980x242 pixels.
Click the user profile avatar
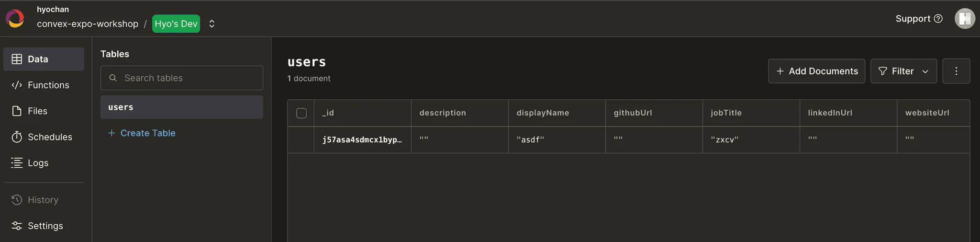(x=964, y=19)
